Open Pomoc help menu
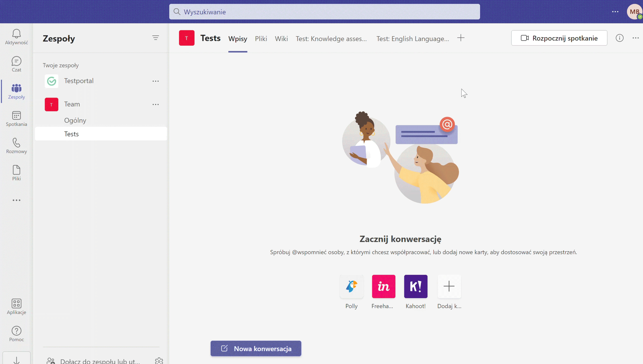 click(17, 334)
